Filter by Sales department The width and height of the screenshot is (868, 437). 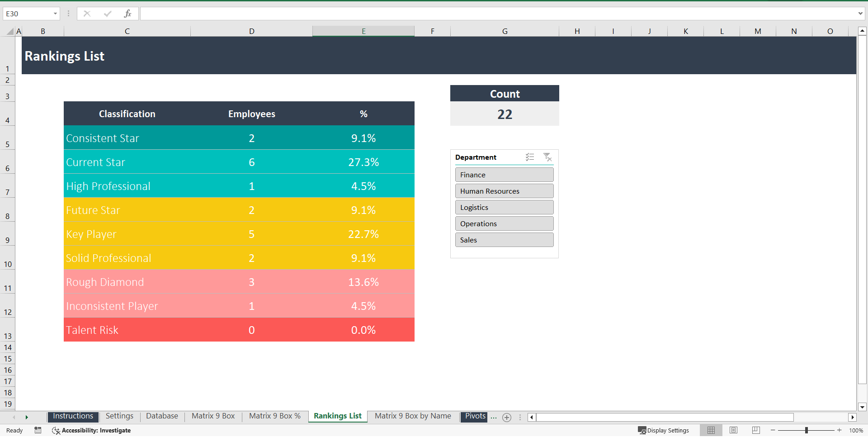point(505,240)
